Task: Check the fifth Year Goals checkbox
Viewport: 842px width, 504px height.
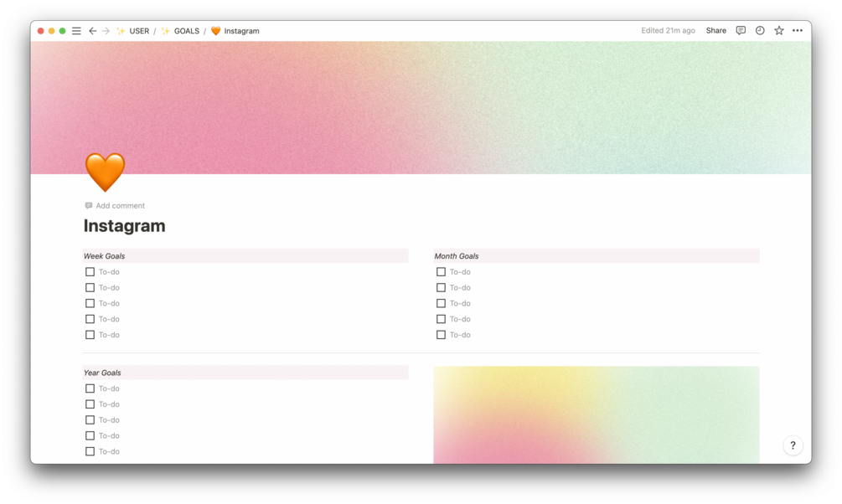Action: 90,451
